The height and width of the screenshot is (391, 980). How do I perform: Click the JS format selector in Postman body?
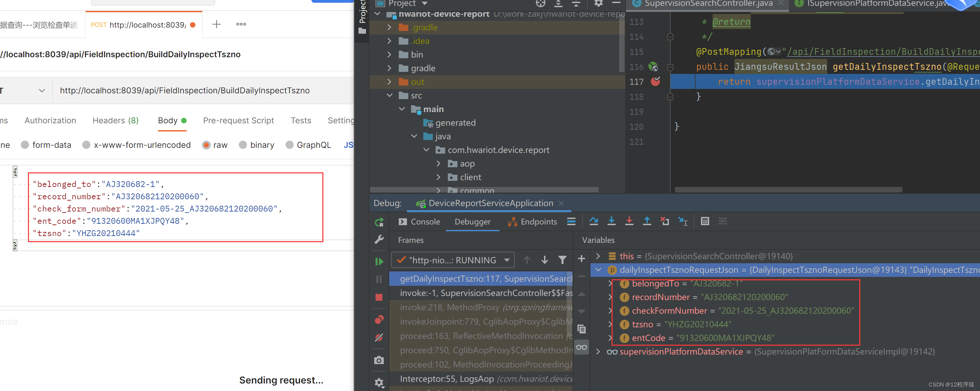(350, 145)
